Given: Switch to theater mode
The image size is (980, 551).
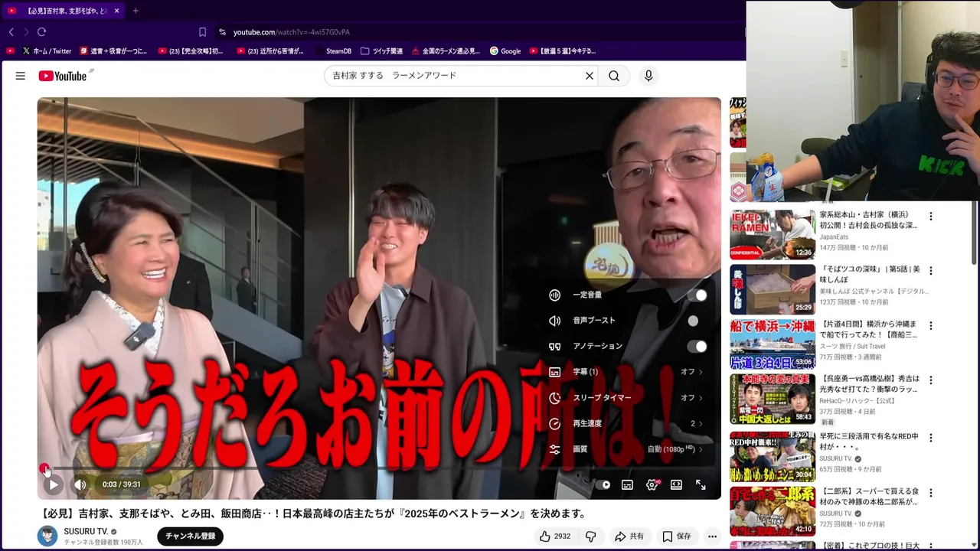Looking at the screenshot, I should coord(676,484).
